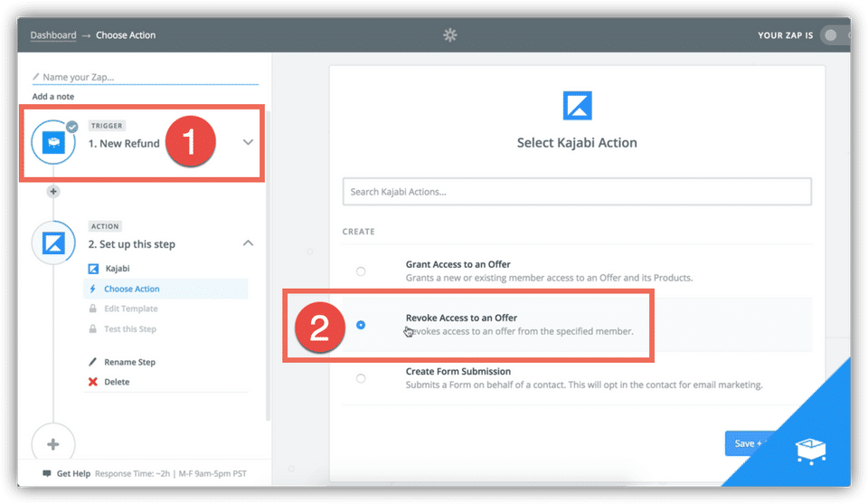Click the Choose Action breadcrumb text
The image size is (868, 504).
pyautogui.click(x=126, y=35)
